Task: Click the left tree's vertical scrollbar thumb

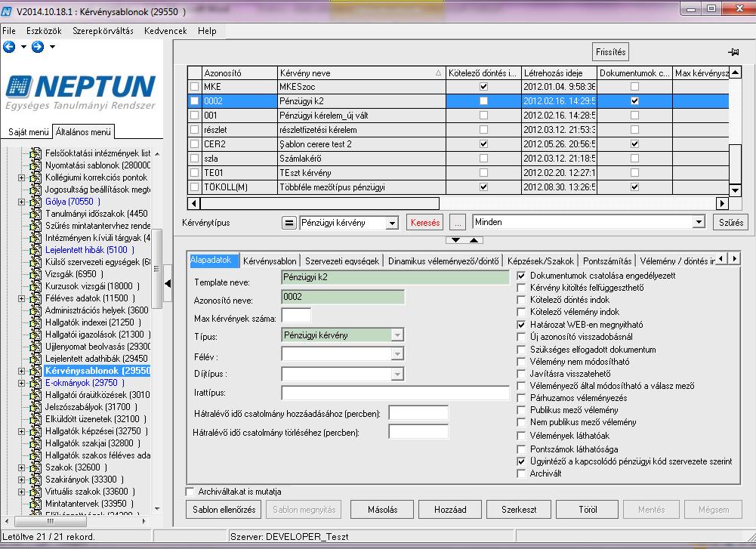Action: [156, 269]
